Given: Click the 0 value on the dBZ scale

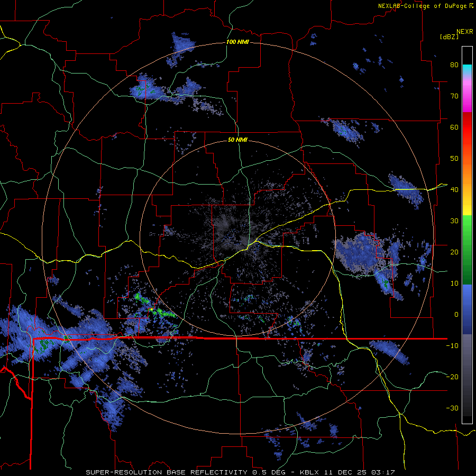Looking at the screenshot, I should 456,315.
